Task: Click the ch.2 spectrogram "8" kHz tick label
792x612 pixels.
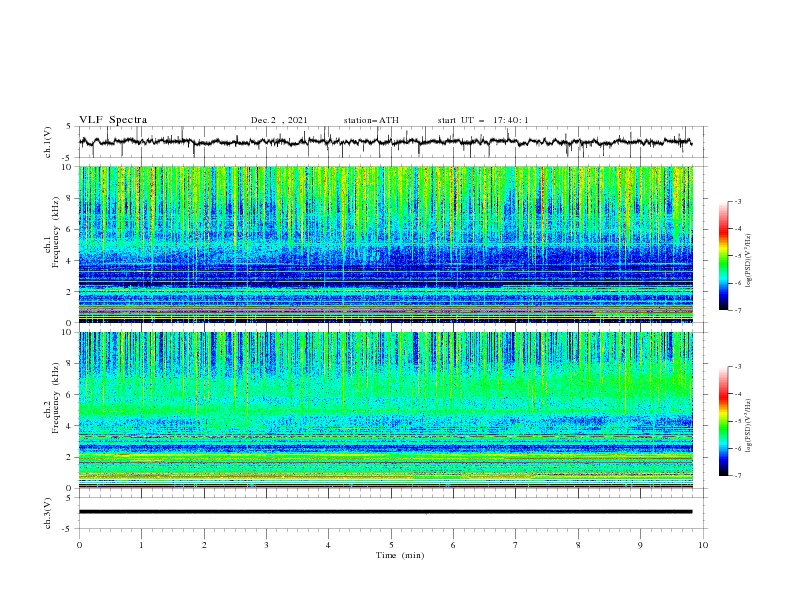Action: pyautogui.click(x=70, y=364)
